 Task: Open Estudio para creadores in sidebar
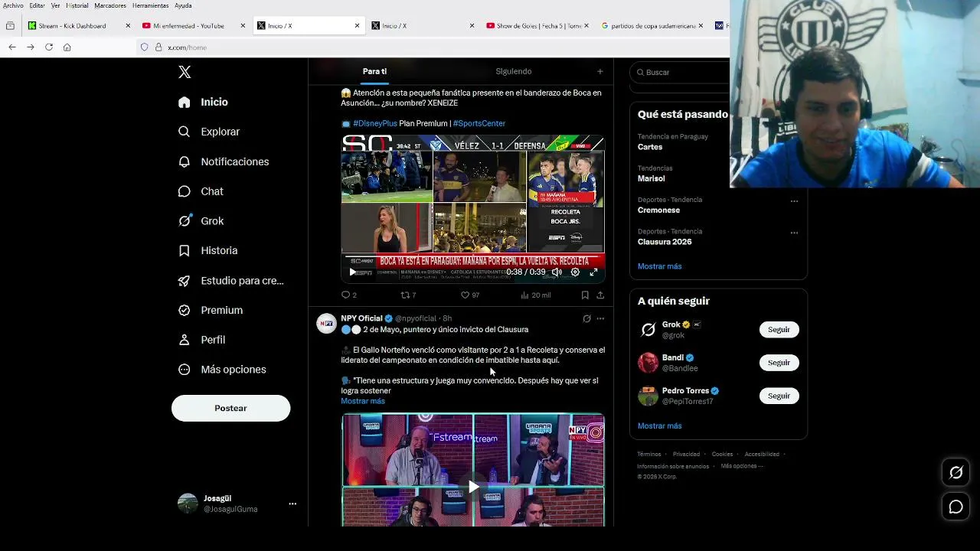point(230,281)
